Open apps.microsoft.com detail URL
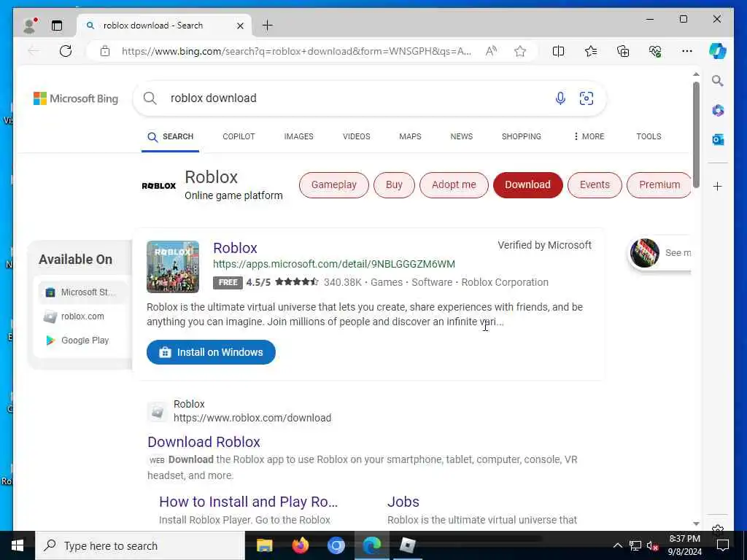747x560 pixels. [334, 264]
